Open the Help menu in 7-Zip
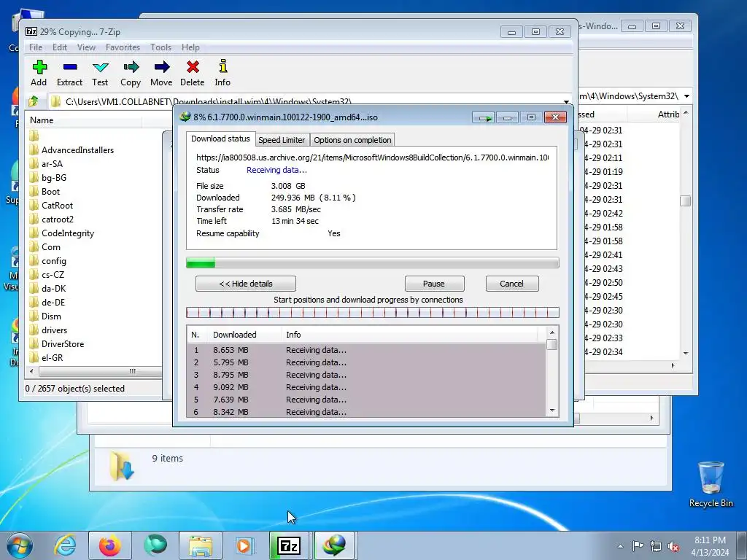This screenshot has width=747, height=560. [190, 47]
